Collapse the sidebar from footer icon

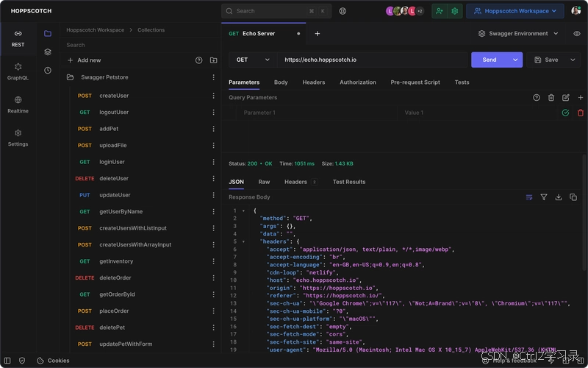click(x=7, y=361)
